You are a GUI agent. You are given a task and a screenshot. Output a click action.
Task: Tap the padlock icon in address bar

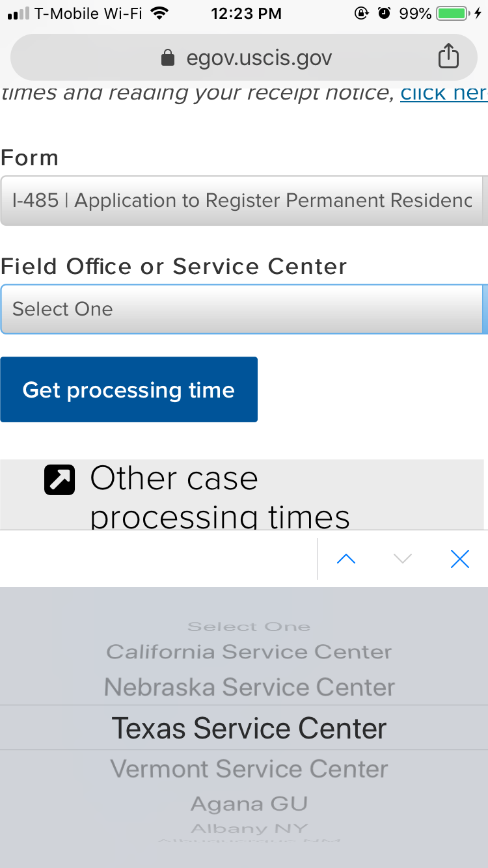coord(168,58)
